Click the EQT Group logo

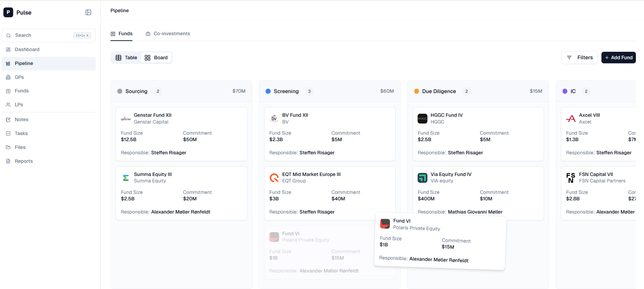pos(274,178)
